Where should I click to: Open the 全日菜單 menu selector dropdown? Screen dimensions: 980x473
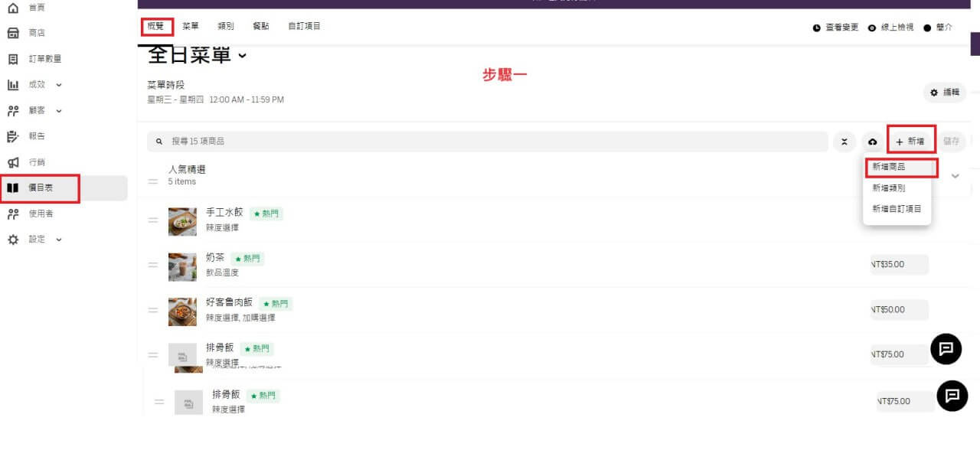point(243,55)
